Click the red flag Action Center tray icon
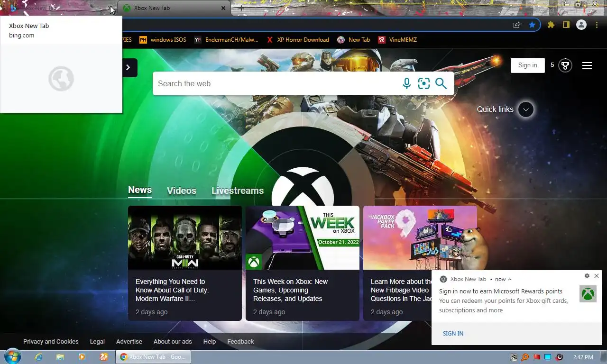Viewport: 607px width, 364px height. coord(537,357)
